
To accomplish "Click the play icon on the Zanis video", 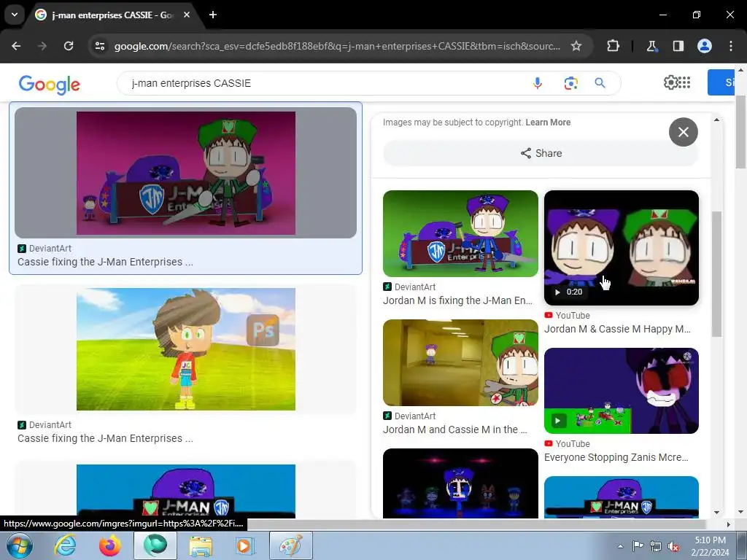I will click(558, 421).
